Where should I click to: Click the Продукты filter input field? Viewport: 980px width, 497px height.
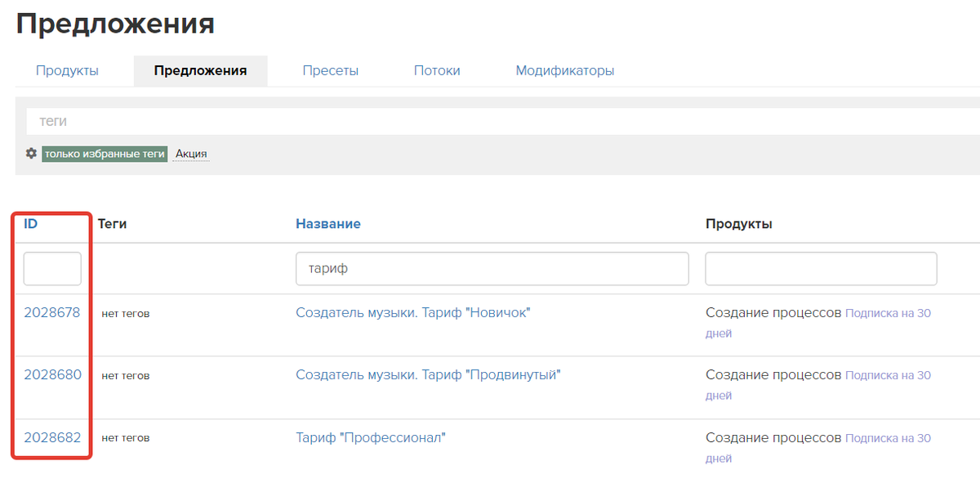[x=821, y=268]
